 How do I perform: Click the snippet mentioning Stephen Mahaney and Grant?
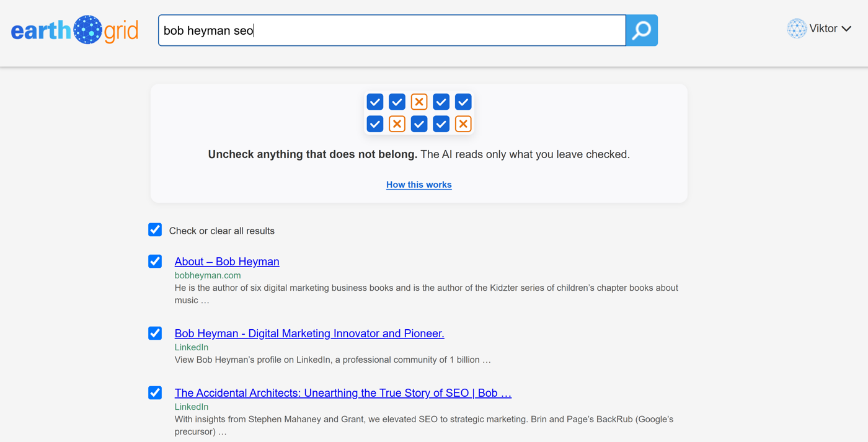coord(424,425)
